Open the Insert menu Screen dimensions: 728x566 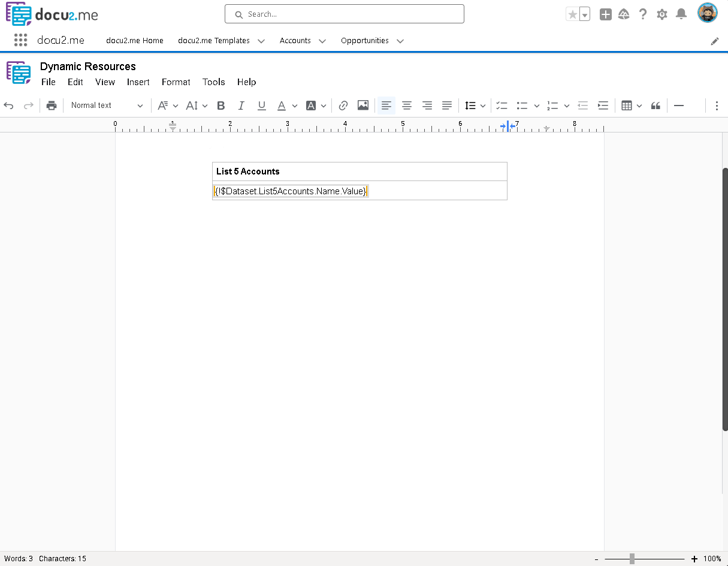coord(138,82)
